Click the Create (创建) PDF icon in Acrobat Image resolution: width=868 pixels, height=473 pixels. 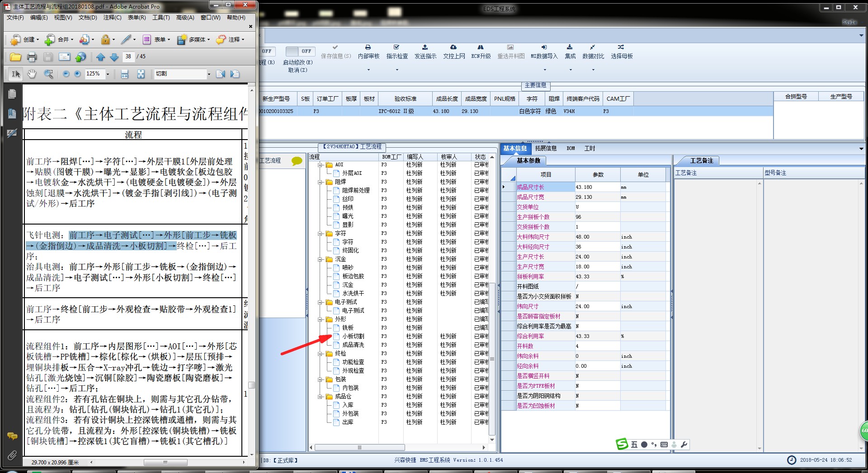coord(15,40)
